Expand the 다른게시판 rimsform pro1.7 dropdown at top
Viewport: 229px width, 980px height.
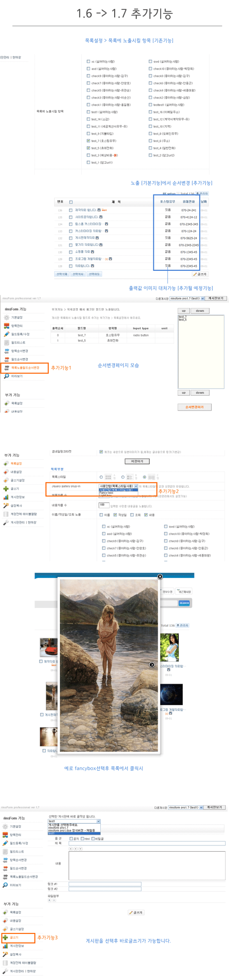click(x=187, y=298)
